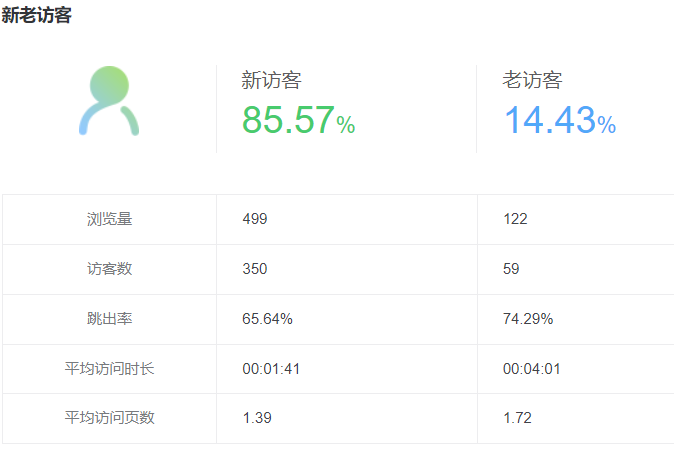Screen dimensions: 674x456
Task: Click the 平均访问页数 row label
Action: click(109, 418)
